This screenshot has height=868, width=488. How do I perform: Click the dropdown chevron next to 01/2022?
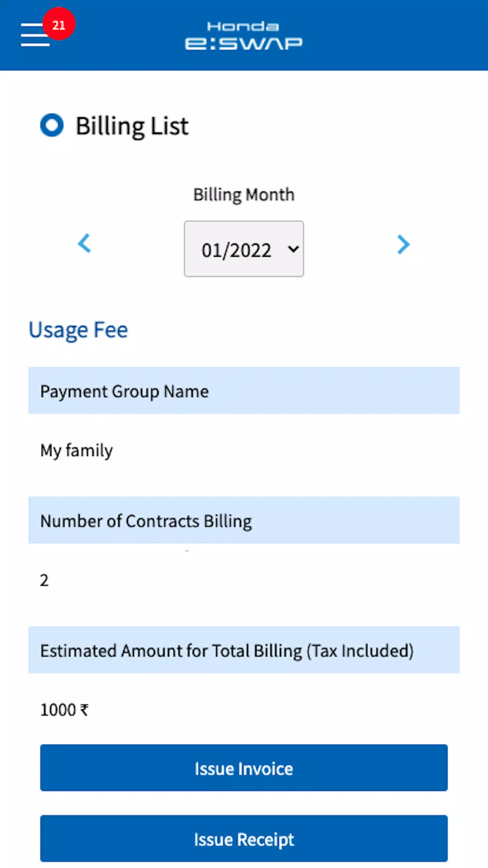(293, 249)
